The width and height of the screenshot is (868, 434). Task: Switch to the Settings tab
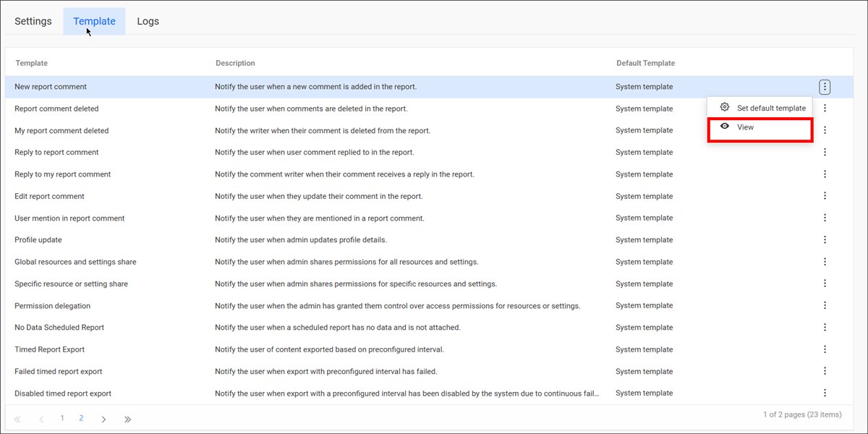33,21
